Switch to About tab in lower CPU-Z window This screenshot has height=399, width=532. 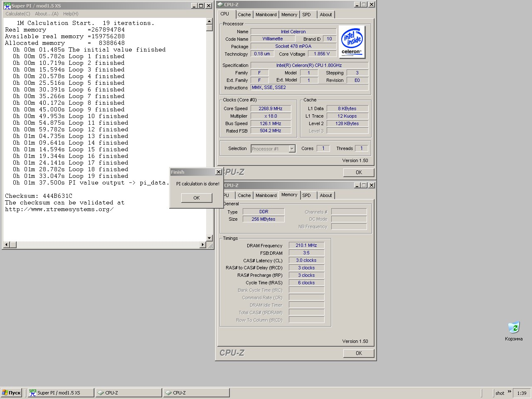coord(326,195)
